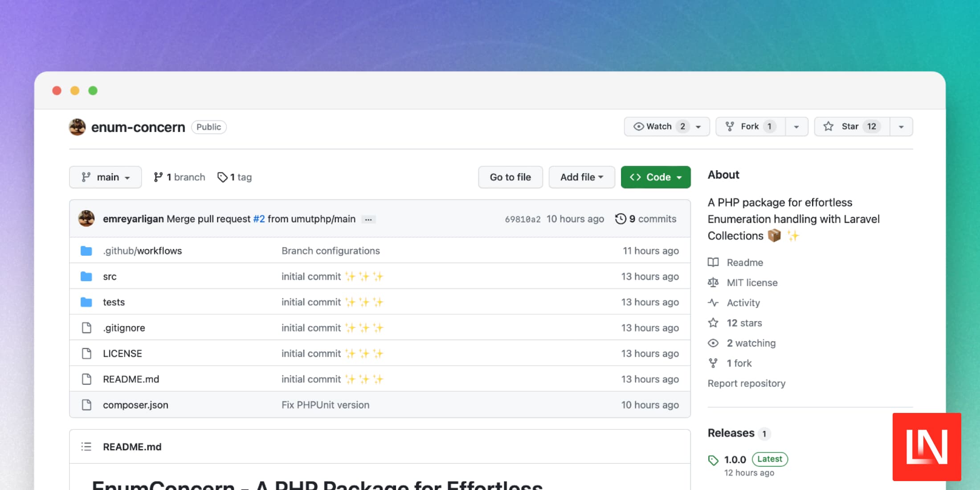This screenshot has height=490, width=980.
Task: Expand the Fork options dropdown arrow
Action: [x=796, y=127]
